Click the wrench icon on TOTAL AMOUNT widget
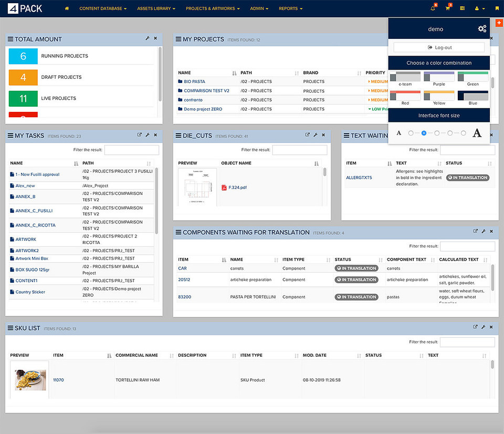The height and width of the screenshot is (434, 504). click(147, 39)
